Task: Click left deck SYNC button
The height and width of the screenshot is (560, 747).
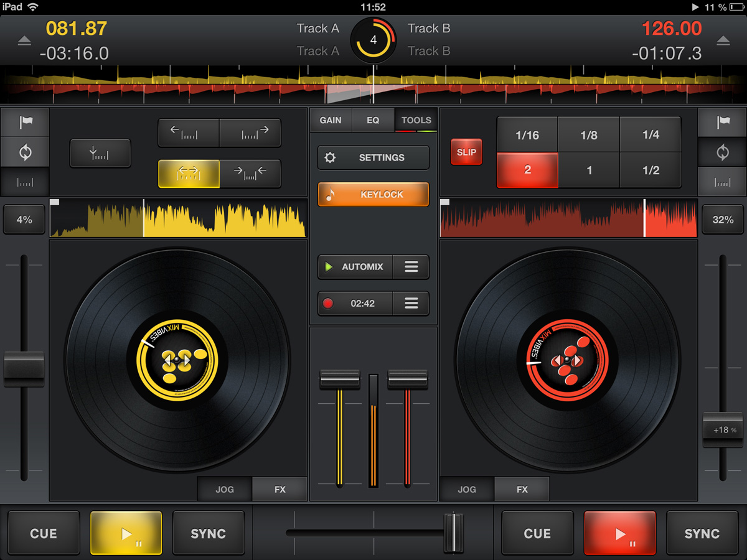Action: click(x=209, y=533)
